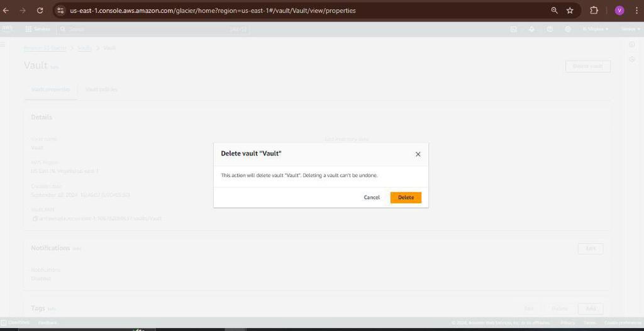Close the Delete vault dialog with X
This screenshot has height=331, width=644.
[x=418, y=154]
